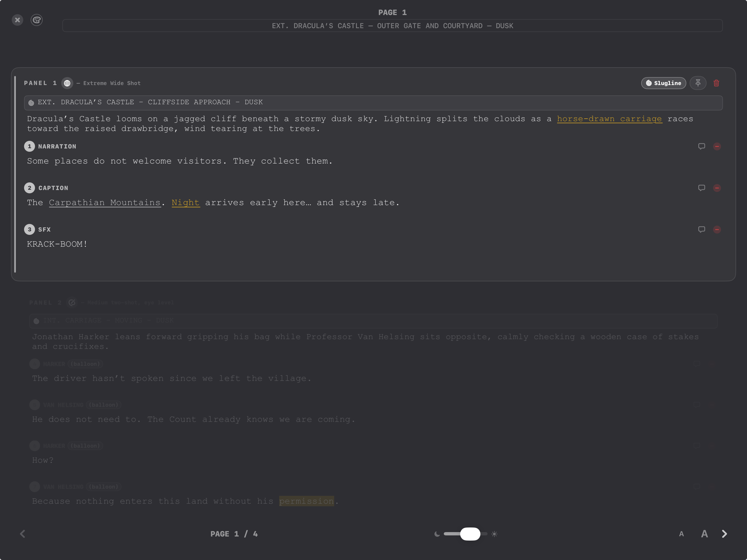The image size is (747, 560).
Task: Click the moon dark-mode icon
Action: tap(437, 534)
